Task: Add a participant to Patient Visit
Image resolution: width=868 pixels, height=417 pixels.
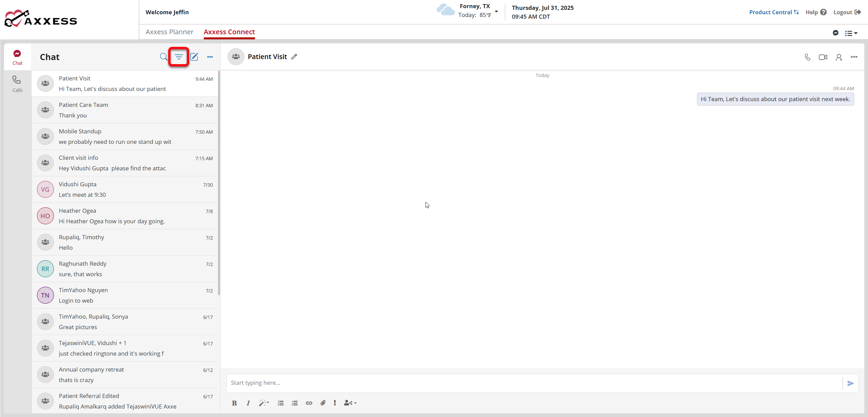Action: point(839,57)
